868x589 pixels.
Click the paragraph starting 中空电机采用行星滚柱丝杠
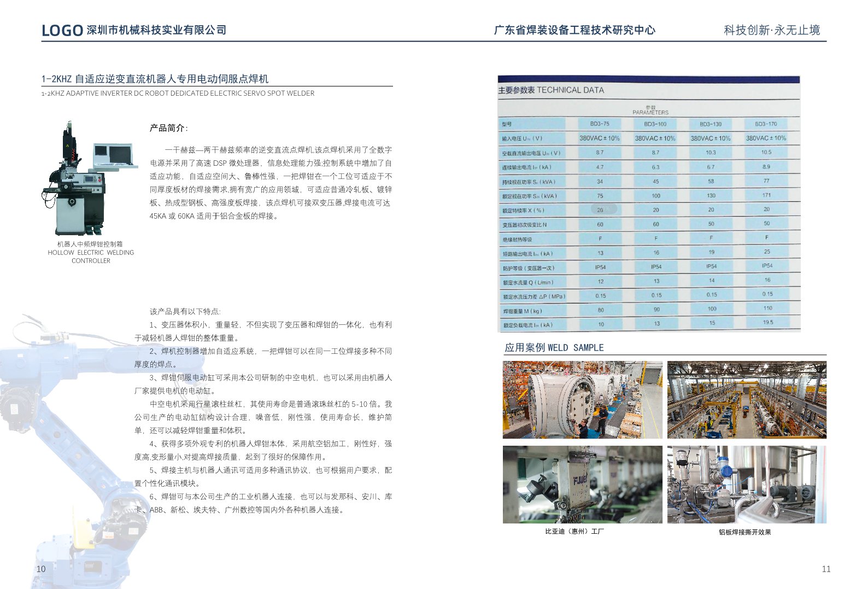263,417
